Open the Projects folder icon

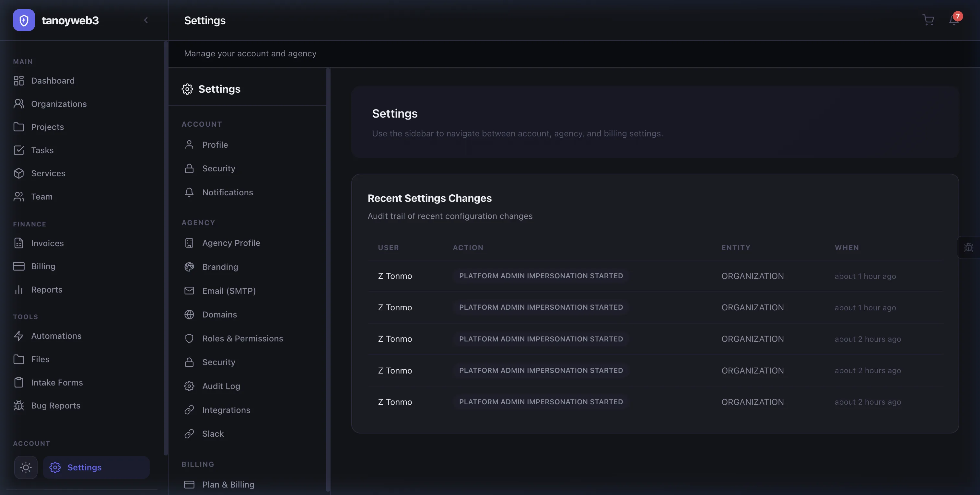19,127
